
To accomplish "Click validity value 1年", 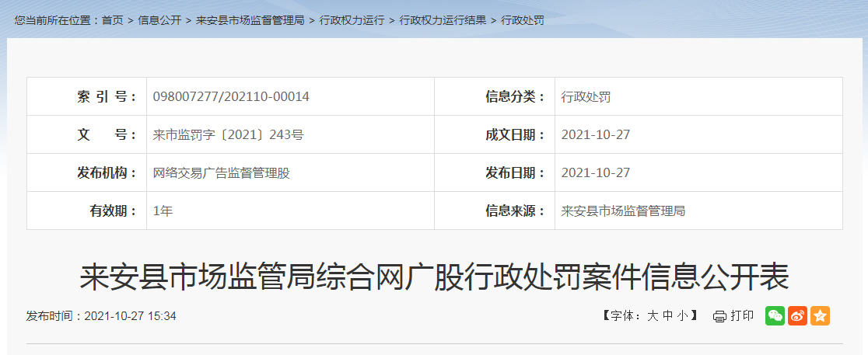I will 163,211.
